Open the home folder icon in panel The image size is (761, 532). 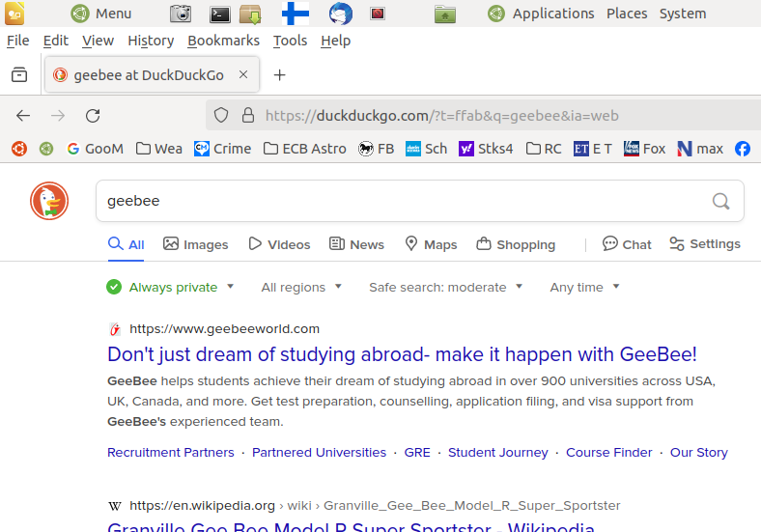point(444,14)
